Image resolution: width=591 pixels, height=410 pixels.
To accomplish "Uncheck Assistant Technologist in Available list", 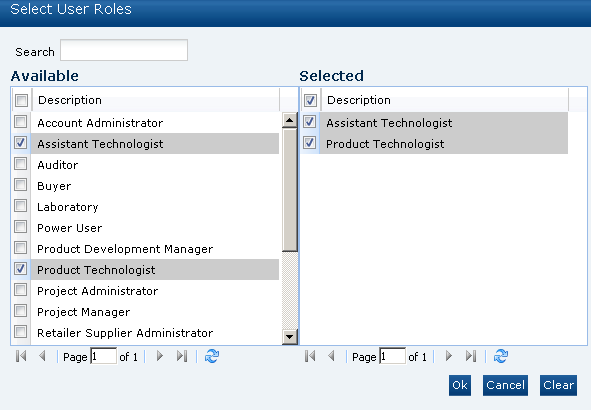I will point(20,143).
